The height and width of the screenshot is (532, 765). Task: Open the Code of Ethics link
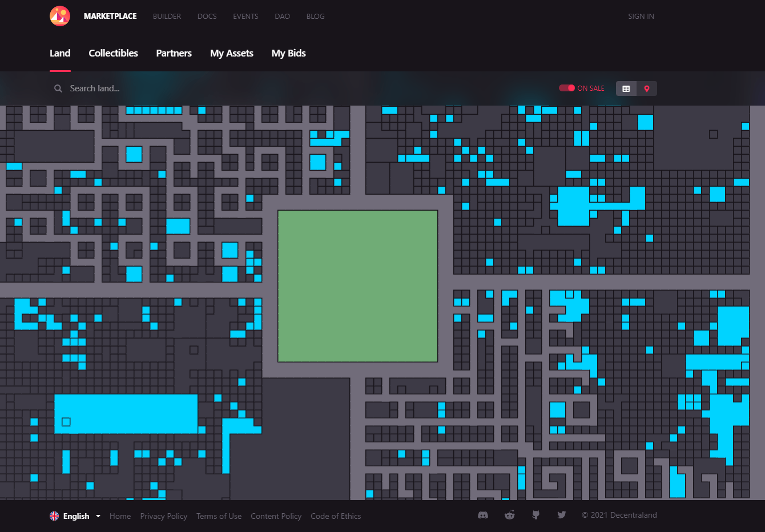pyautogui.click(x=336, y=516)
